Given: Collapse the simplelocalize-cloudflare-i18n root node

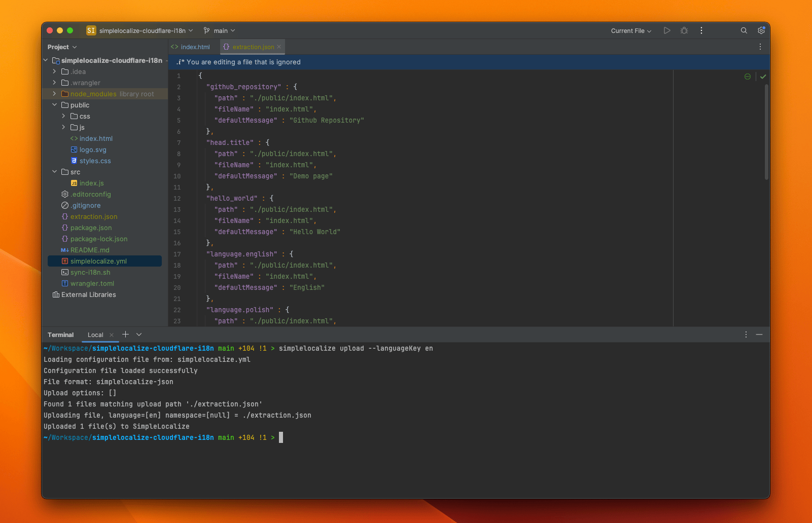Looking at the screenshot, I should tap(45, 60).
